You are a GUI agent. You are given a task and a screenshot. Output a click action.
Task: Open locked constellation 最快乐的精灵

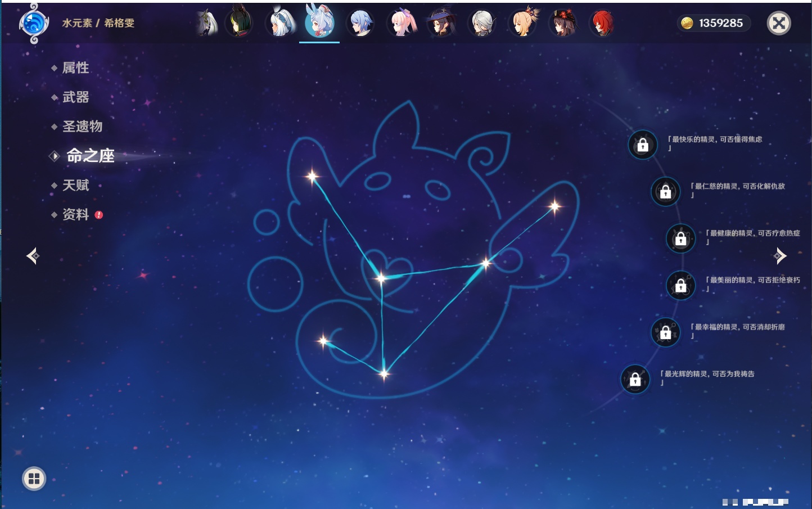(x=643, y=145)
